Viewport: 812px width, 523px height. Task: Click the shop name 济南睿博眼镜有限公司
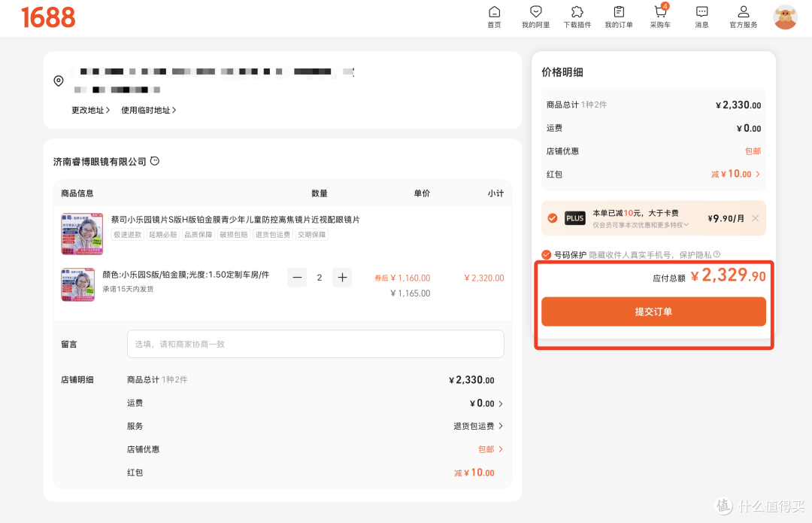pos(99,162)
